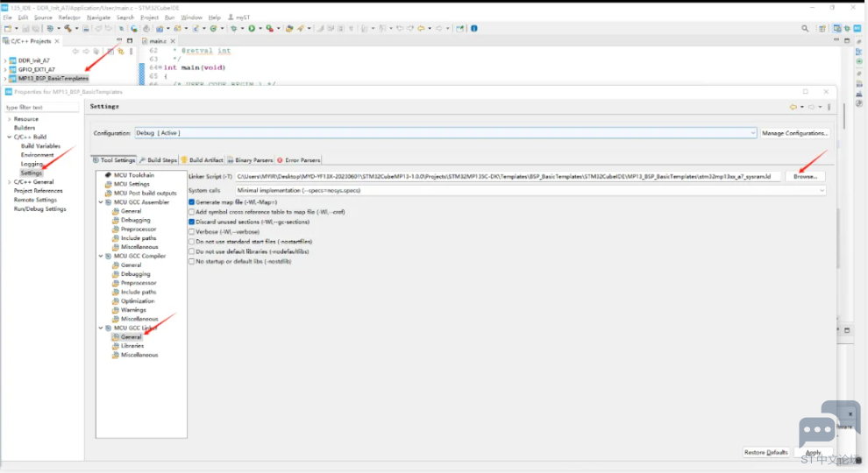This screenshot has height=473, width=868.
Task: Select MCU Post build outputs
Action: [x=145, y=193]
